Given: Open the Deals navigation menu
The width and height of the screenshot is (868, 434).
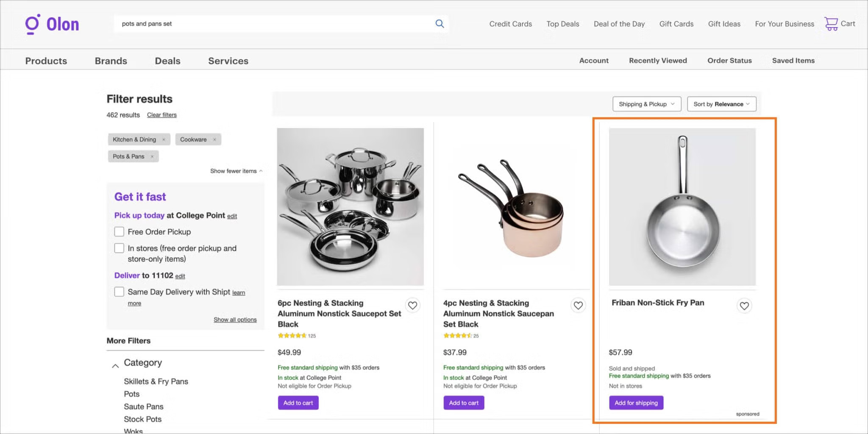Looking at the screenshot, I should click(167, 61).
